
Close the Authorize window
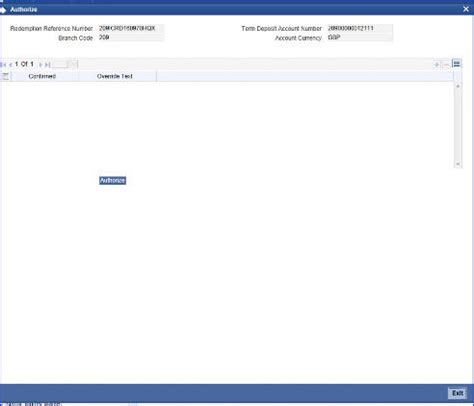466,9
